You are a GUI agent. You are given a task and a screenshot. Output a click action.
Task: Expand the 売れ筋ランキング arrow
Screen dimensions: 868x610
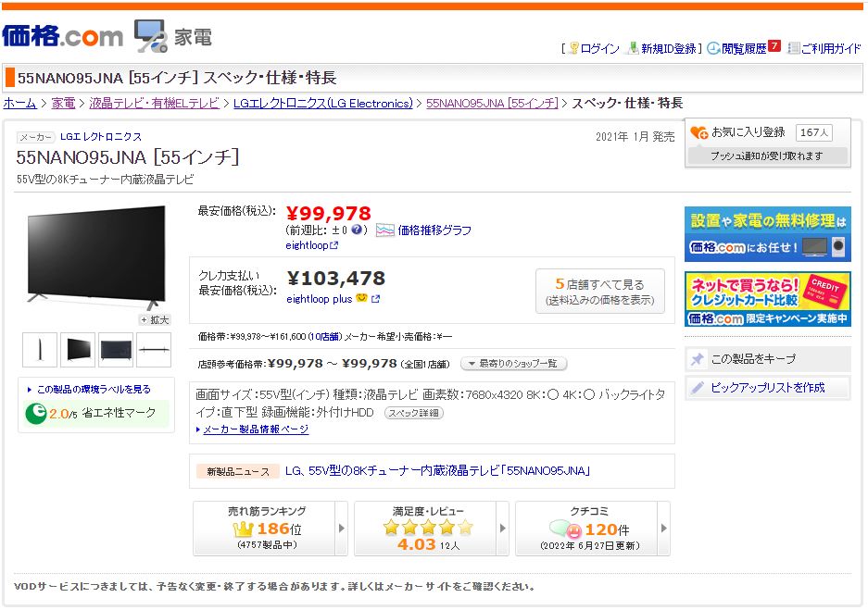coord(342,529)
